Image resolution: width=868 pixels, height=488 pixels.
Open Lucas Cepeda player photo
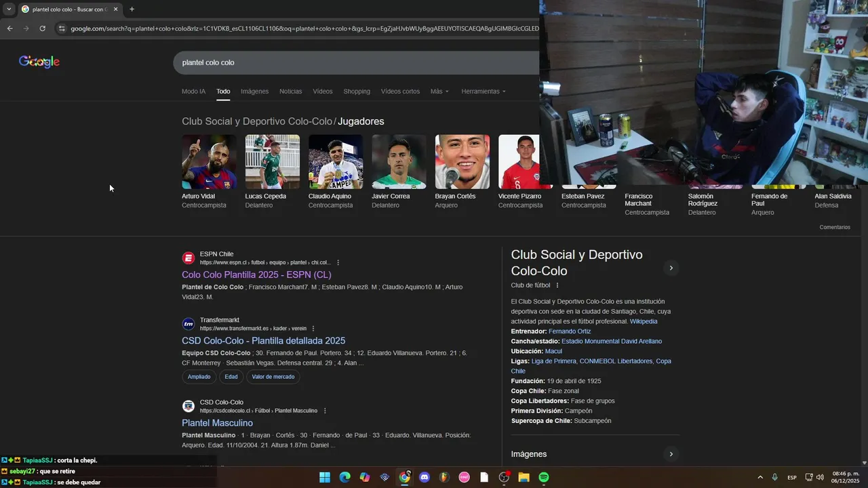click(272, 161)
